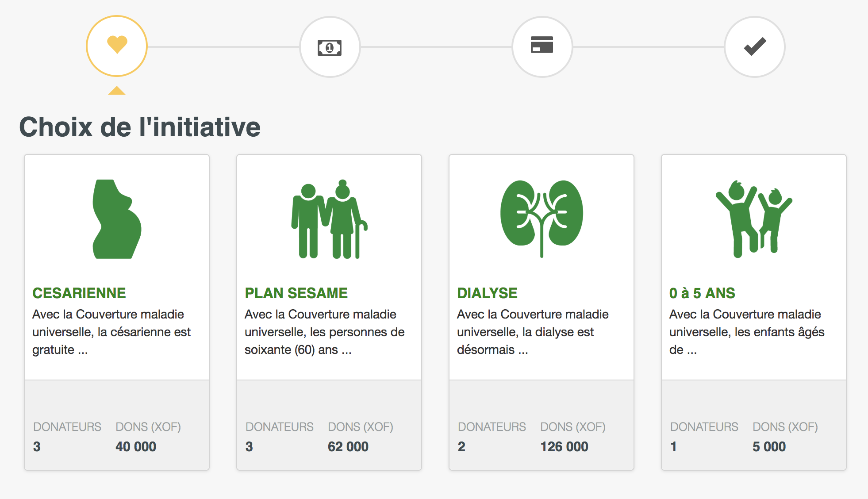Image resolution: width=868 pixels, height=499 pixels.
Task: Click the 40 000 donations amount
Action: point(136,446)
